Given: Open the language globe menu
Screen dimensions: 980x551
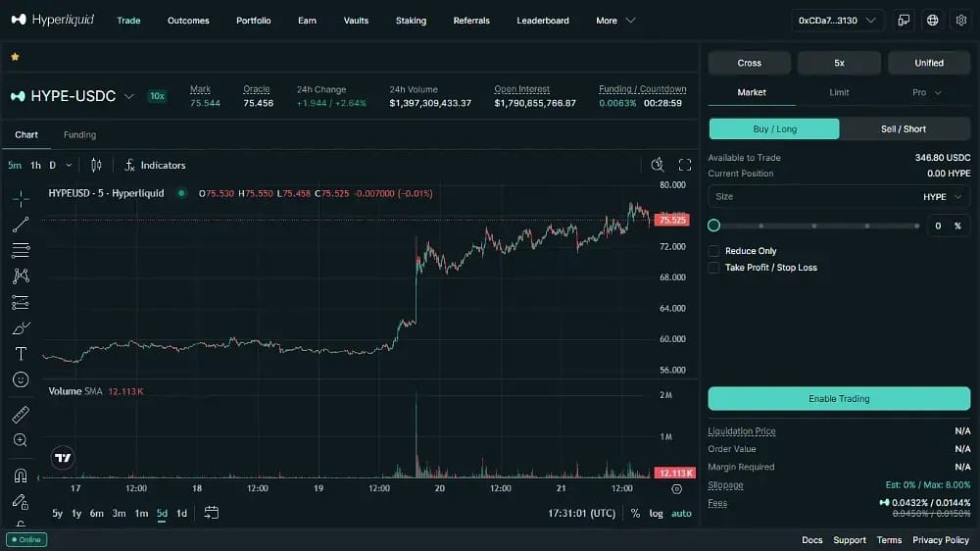Looking at the screenshot, I should point(933,20).
